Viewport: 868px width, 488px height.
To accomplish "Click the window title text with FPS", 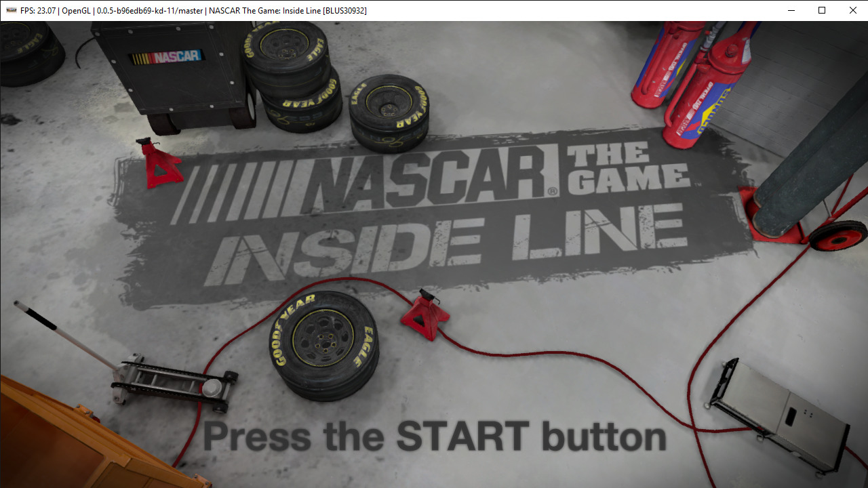I will (194, 11).
